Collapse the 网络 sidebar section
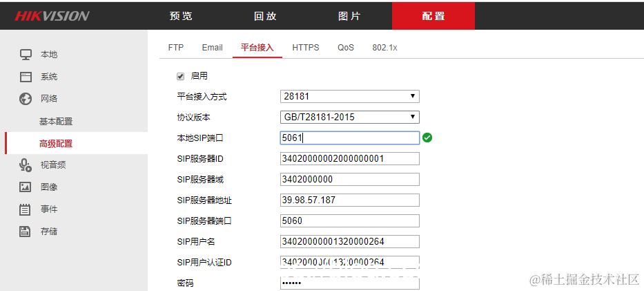The height and width of the screenshot is (291, 644). pos(49,99)
